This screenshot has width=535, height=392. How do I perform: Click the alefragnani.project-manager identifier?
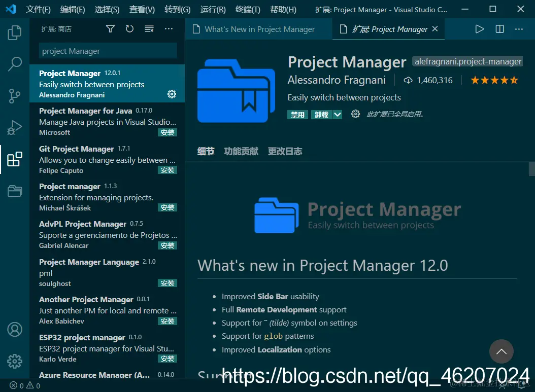[468, 61]
